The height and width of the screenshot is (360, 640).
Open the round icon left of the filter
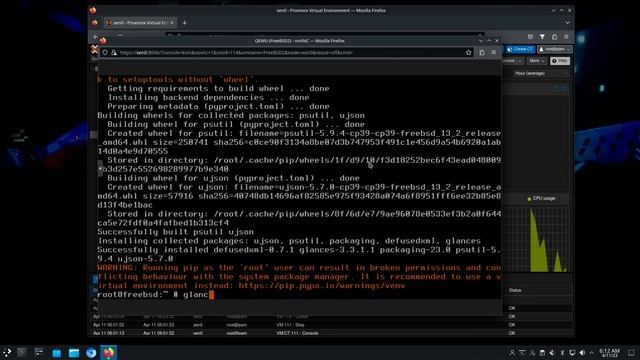[x=530, y=37]
